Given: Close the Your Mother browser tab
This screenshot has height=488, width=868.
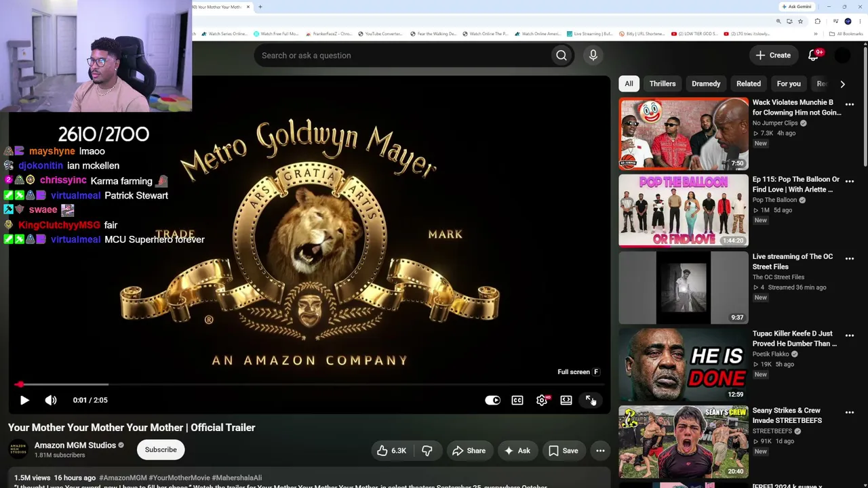Looking at the screenshot, I should 248,7.
